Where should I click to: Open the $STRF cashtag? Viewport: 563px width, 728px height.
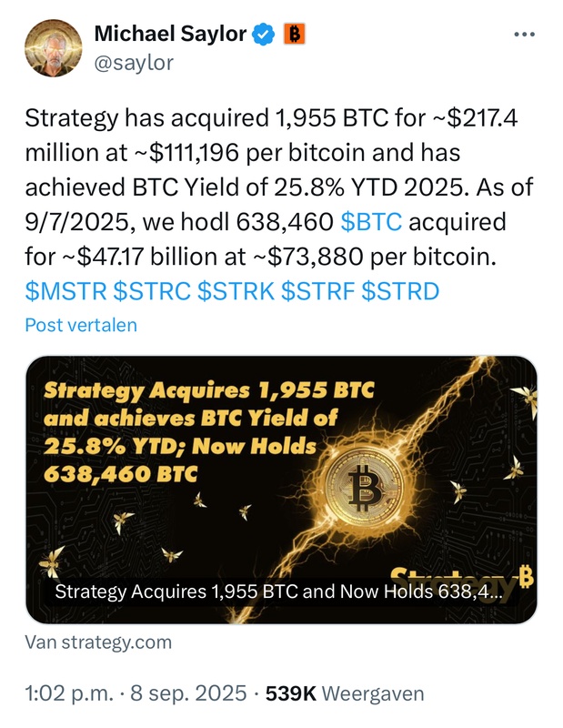317,291
